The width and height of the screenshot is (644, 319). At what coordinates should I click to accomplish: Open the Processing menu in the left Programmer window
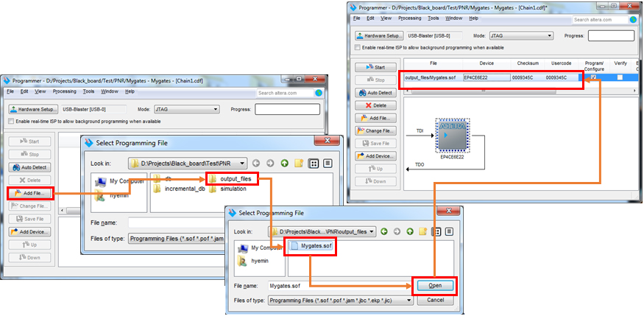pos(65,91)
